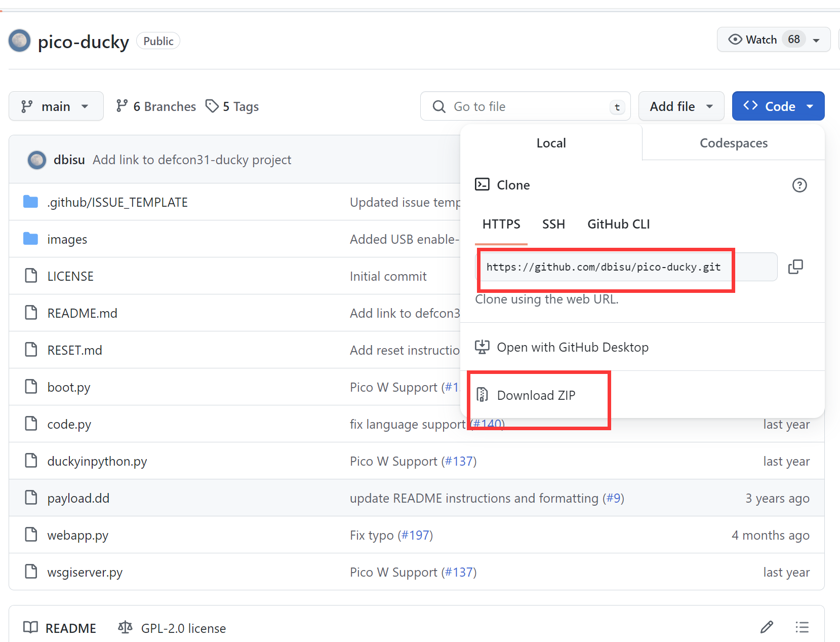Open #137 link in duckyinpython.py row
Image resolution: width=840 pixels, height=642 pixels.
[459, 461]
